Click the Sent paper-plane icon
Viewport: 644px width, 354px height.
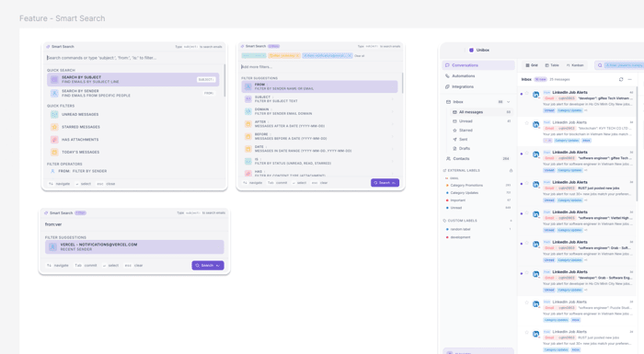coord(454,140)
